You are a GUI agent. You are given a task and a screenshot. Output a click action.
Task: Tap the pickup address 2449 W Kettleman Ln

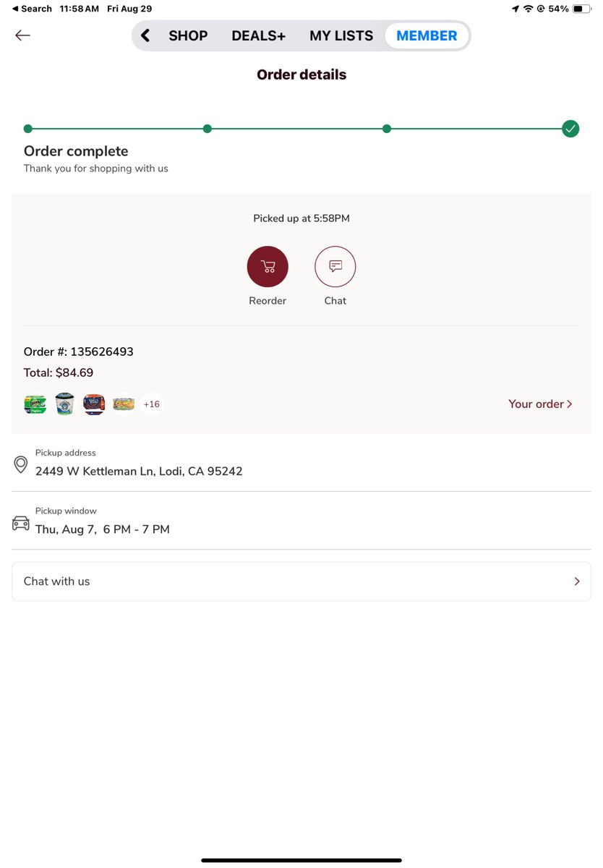pyautogui.click(x=139, y=471)
